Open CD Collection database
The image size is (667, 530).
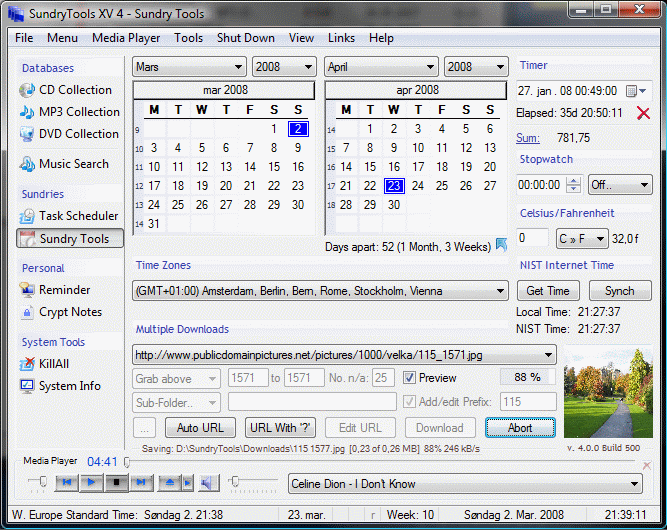tap(66, 90)
